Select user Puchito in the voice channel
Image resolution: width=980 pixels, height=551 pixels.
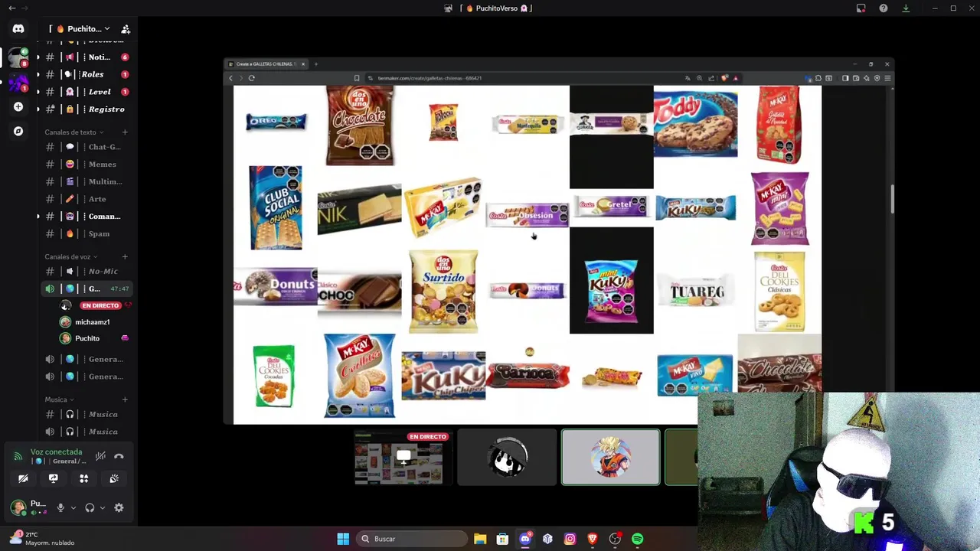pos(86,338)
